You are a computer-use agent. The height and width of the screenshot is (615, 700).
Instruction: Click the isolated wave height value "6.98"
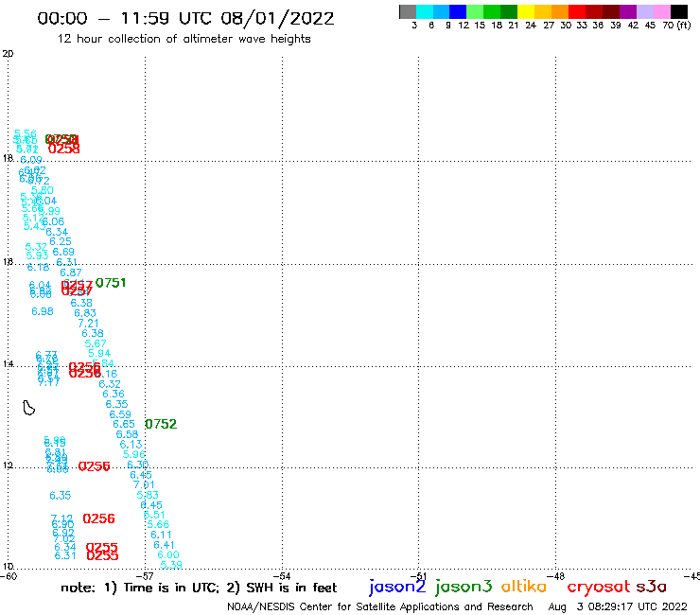(43, 311)
